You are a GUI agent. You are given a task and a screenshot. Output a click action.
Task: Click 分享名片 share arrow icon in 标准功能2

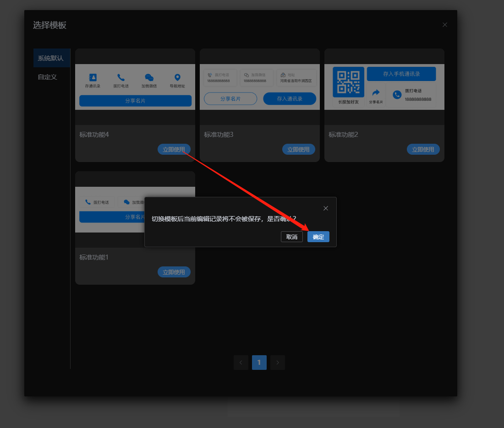point(376,92)
